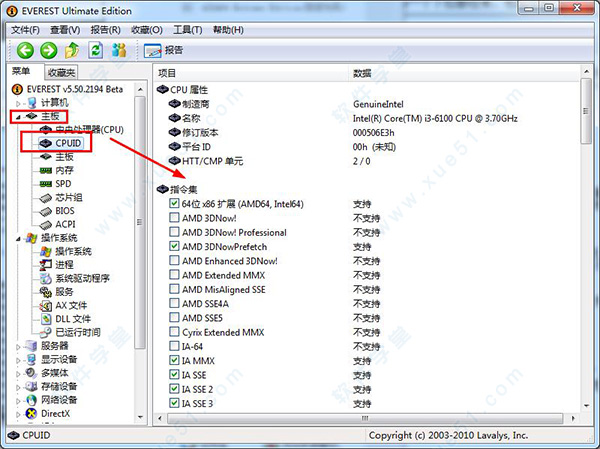The height and width of the screenshot is (449, 600).
Task: Open the 文件(F) menu
Action: tap(25, 30)
